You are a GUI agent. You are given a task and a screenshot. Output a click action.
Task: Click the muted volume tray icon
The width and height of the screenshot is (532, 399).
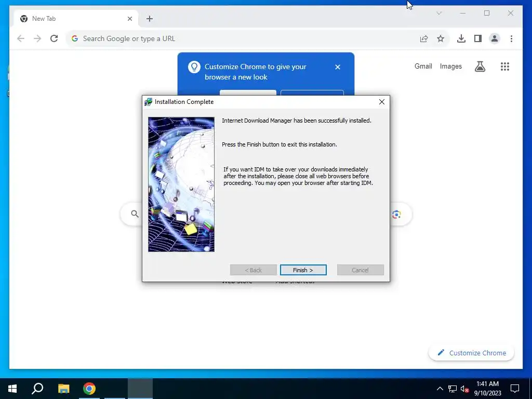[464, 389]
